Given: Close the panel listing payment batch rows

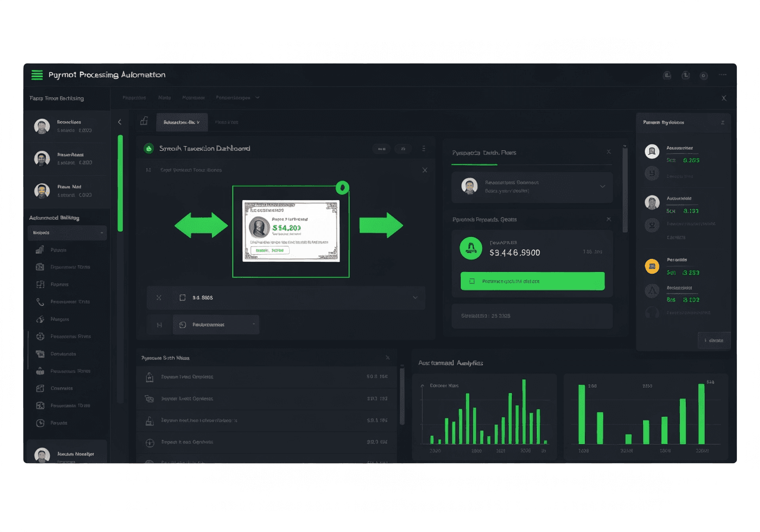Looking at the screenshot, I should pos(388,358).
